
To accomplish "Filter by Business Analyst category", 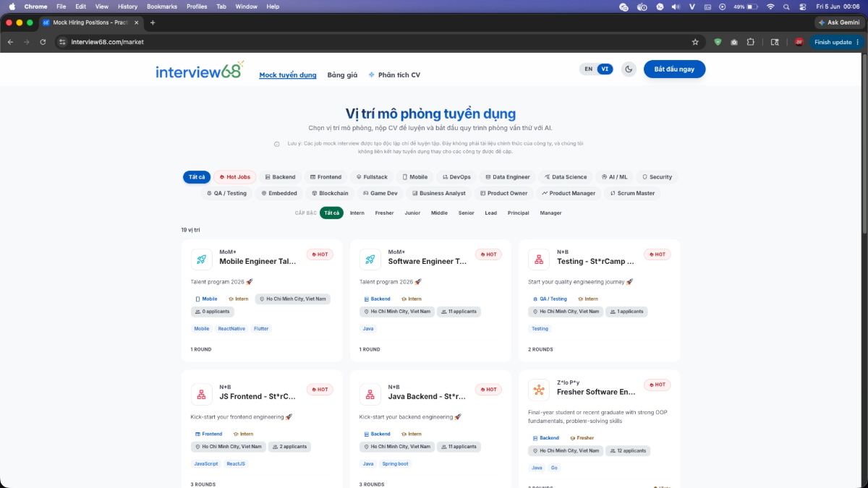I will click(x=438, y=193).
